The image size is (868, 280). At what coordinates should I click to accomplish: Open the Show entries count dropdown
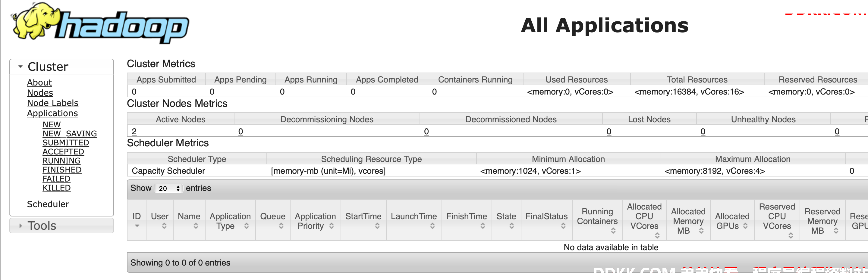tap(168, 188)
